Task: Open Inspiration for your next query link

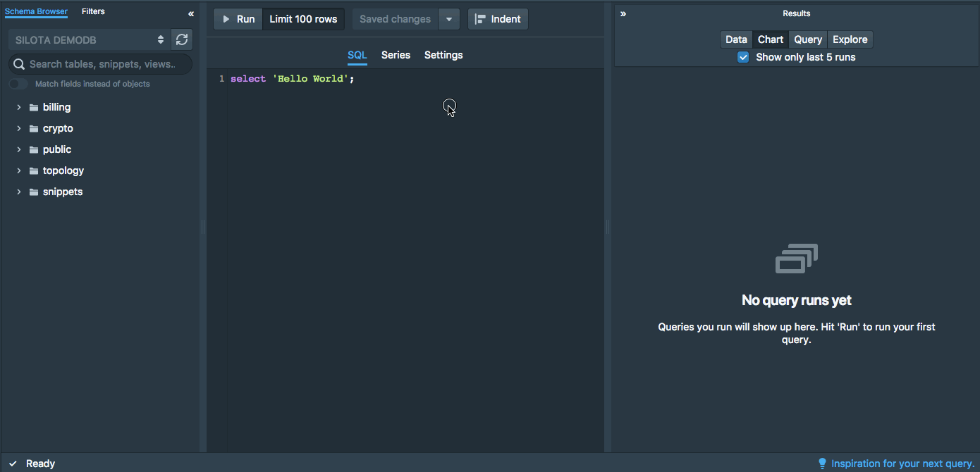Action: (x=903, y=464)
